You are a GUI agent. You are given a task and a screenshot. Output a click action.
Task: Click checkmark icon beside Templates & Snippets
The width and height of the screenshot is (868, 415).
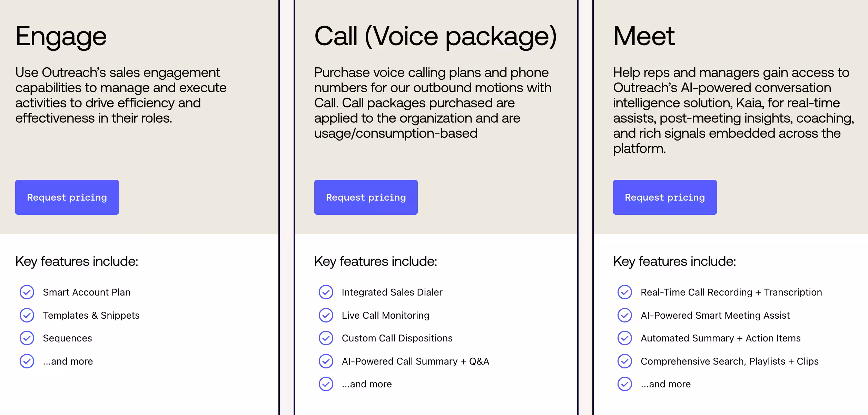click(x=27, y=315)
